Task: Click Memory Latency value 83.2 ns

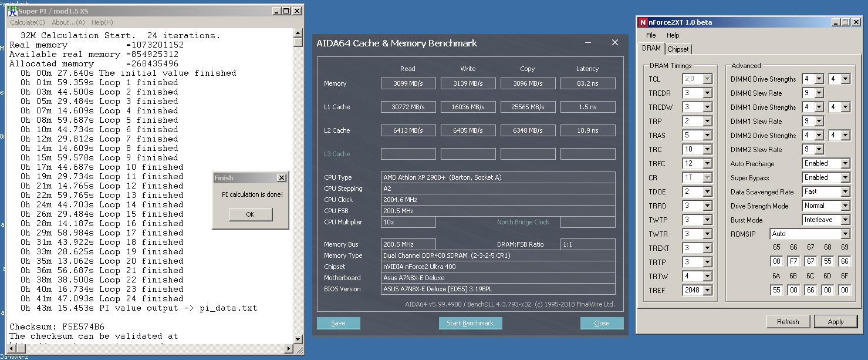Action: point(587,83)
